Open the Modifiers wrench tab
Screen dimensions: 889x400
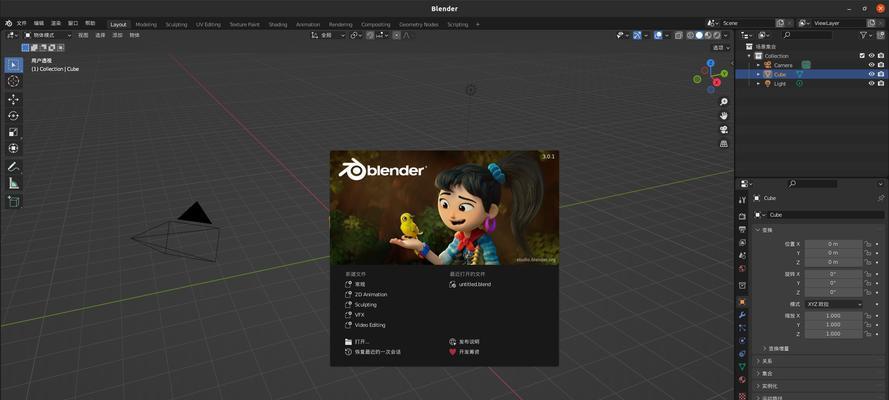pyautogui.click(x=742, y=315)
